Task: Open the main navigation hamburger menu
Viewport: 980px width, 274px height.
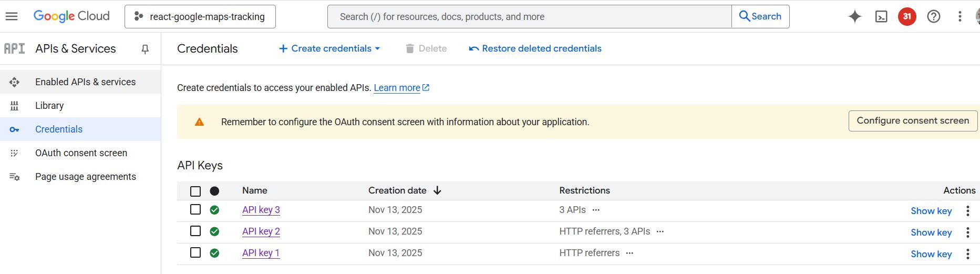Action: 12,16
